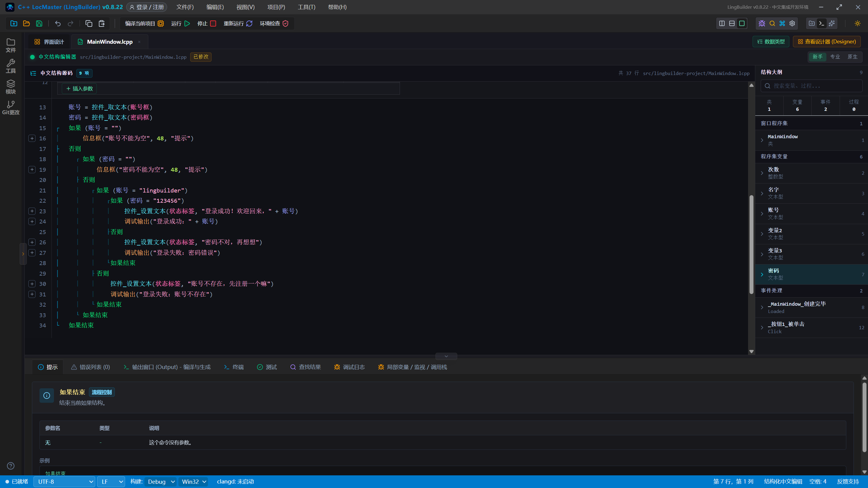868x488 pixels.
Task: Toggle light theme sun icon
Action: (857, 23)
